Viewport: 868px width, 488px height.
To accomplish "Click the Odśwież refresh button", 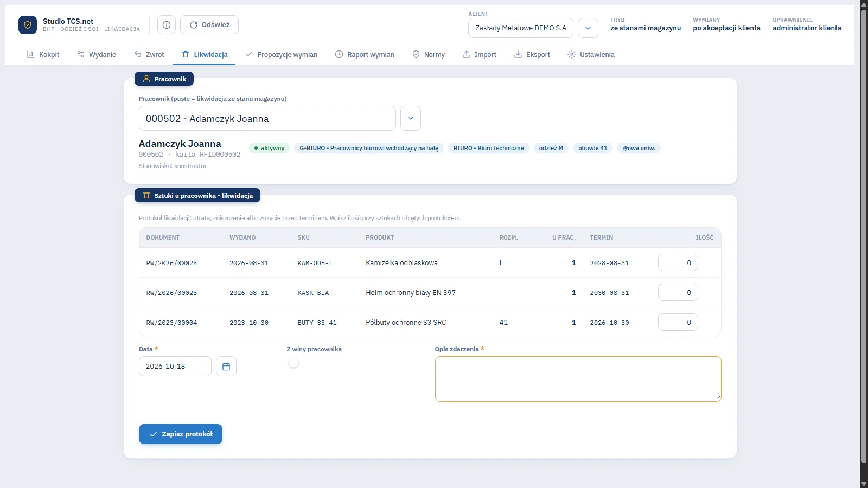I will click(209, 25).
